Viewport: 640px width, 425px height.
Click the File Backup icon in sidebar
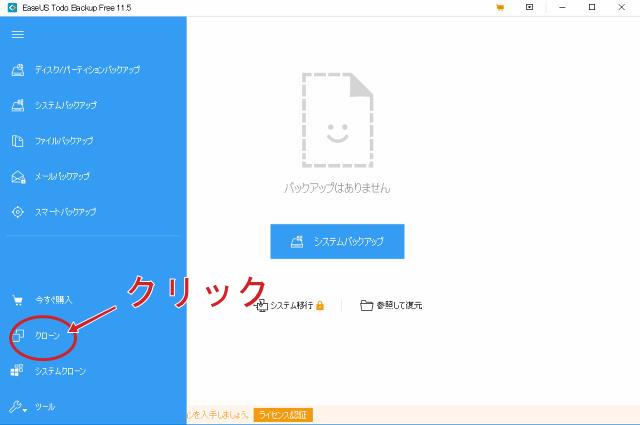[x=18, y=141]
